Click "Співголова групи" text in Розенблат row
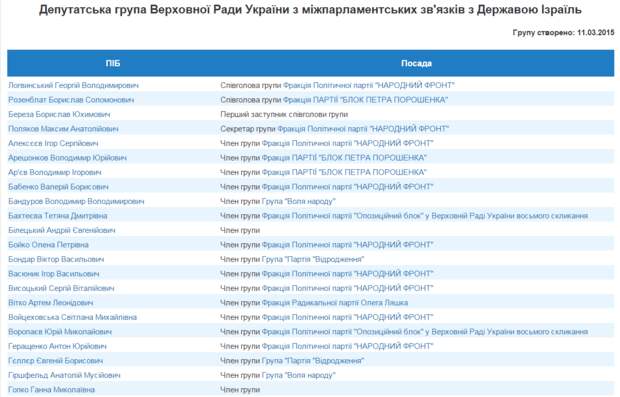 click(251, 100)
